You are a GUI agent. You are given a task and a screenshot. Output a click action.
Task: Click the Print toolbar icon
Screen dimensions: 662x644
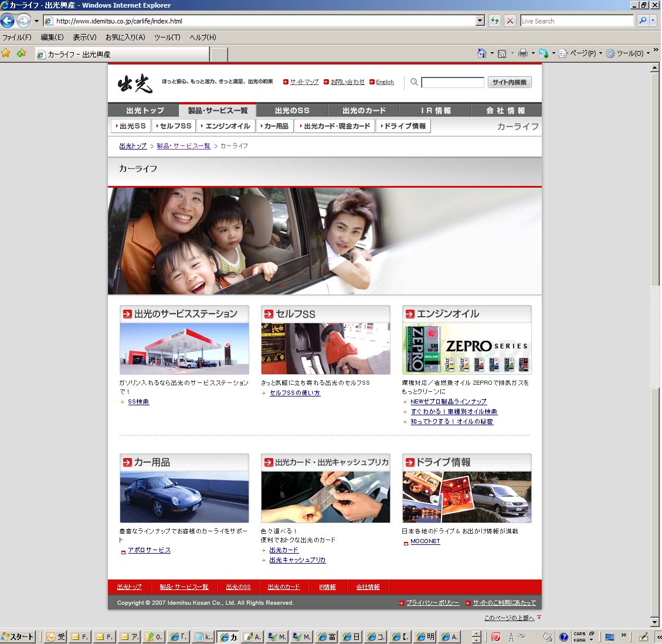tap(522, 53)
